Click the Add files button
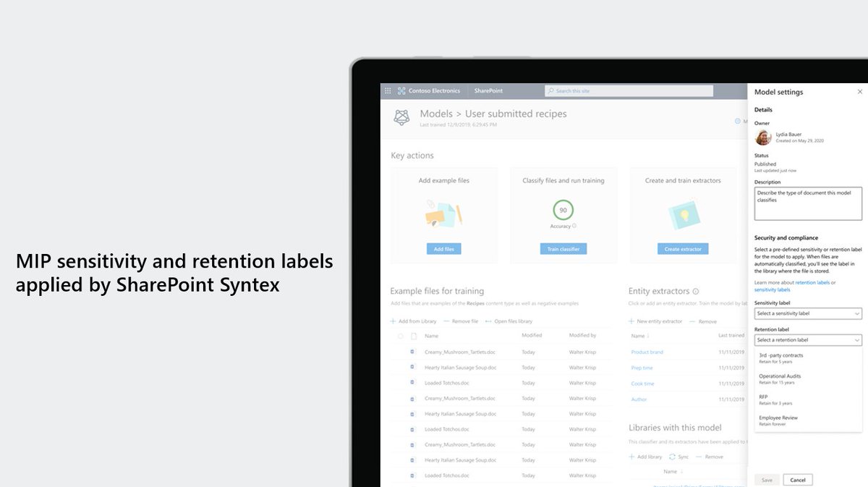Viewport: 868px width, 487px height. coord(443,249)
